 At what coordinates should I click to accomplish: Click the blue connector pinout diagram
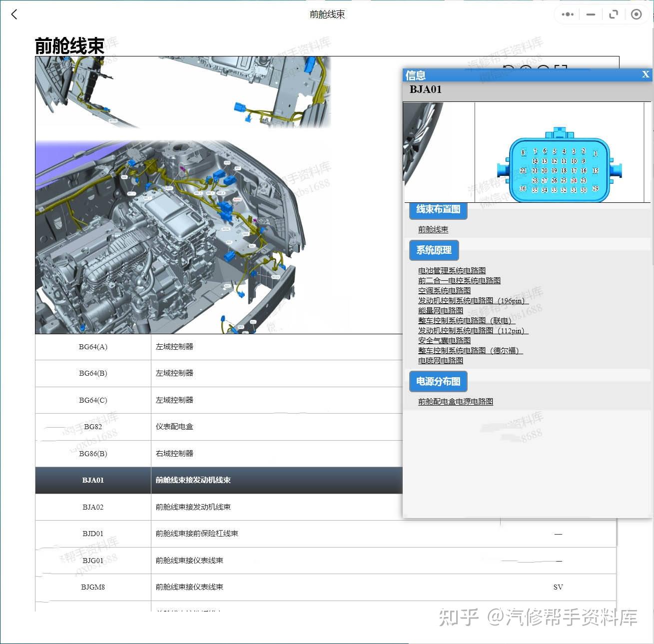(559, 170)
